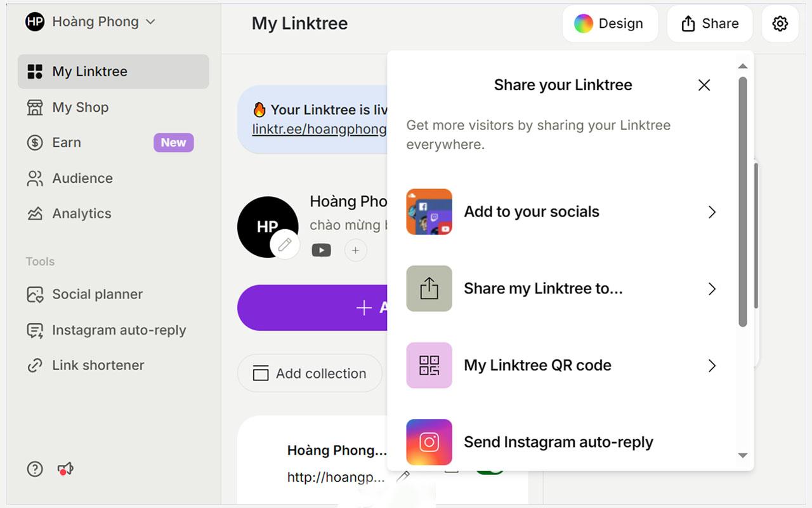
Task: Open the Hoàng Phong account dropdown
Action: tap(90, 22)
